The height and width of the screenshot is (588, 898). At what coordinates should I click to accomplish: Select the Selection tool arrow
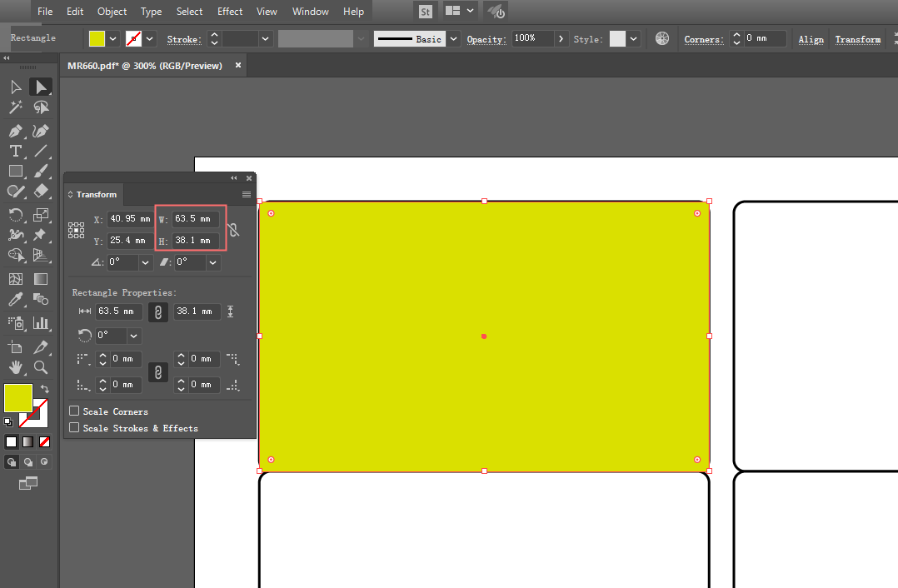click(x=16, y=87)
